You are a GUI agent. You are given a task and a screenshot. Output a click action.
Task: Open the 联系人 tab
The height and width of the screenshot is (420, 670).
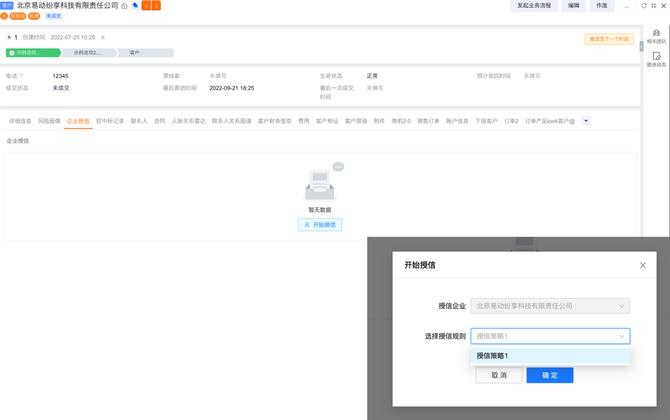(139, 121)
